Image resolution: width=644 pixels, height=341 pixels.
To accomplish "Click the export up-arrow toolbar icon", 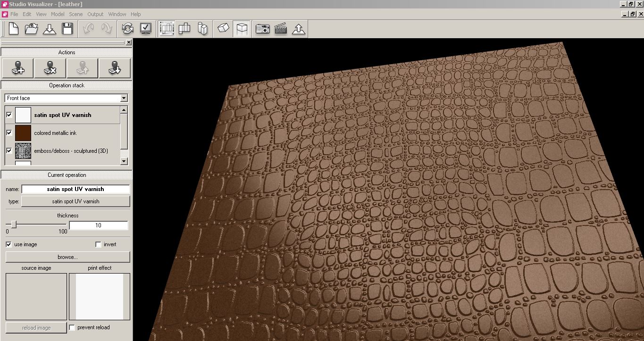I will pyautogui.click(x=298, y=29).
